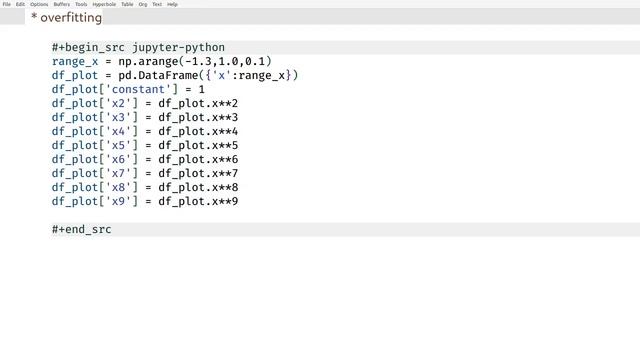
Task: Open the Options menu
Action: [x=39, y=4]
